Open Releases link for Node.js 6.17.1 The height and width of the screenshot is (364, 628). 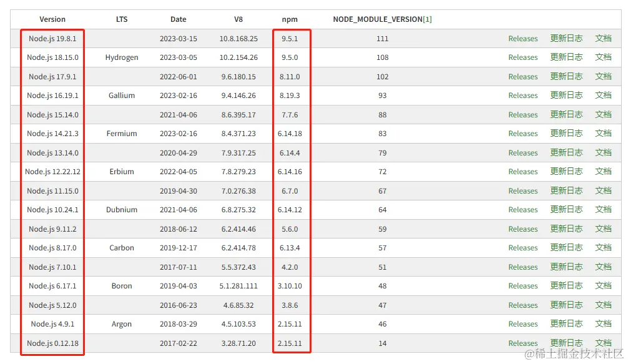coord(523,285)
